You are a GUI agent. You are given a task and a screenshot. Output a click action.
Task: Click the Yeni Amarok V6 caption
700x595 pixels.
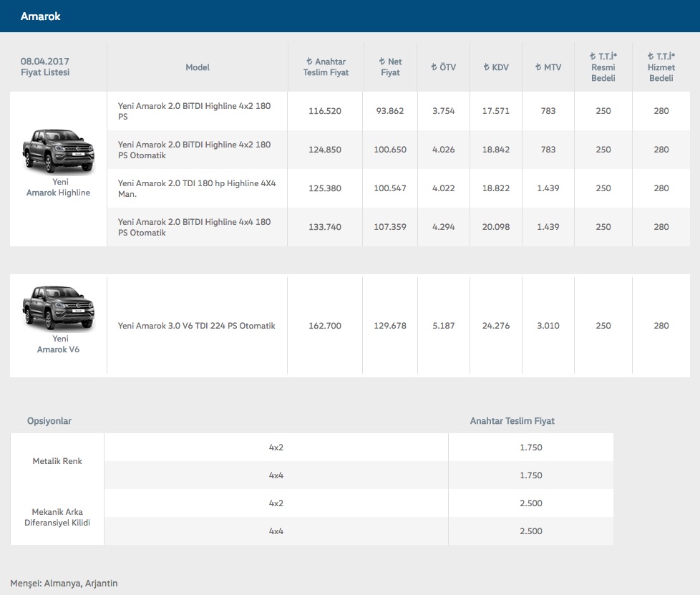click(59, 344)
